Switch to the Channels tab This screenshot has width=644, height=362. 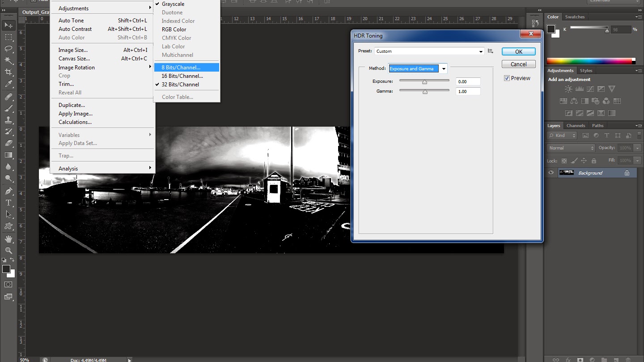tap(576, 126)
